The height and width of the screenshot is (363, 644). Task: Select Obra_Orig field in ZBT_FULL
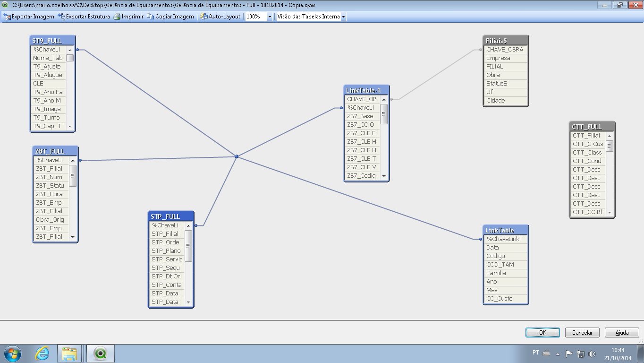pyautogui.click(x=51, y=220)
